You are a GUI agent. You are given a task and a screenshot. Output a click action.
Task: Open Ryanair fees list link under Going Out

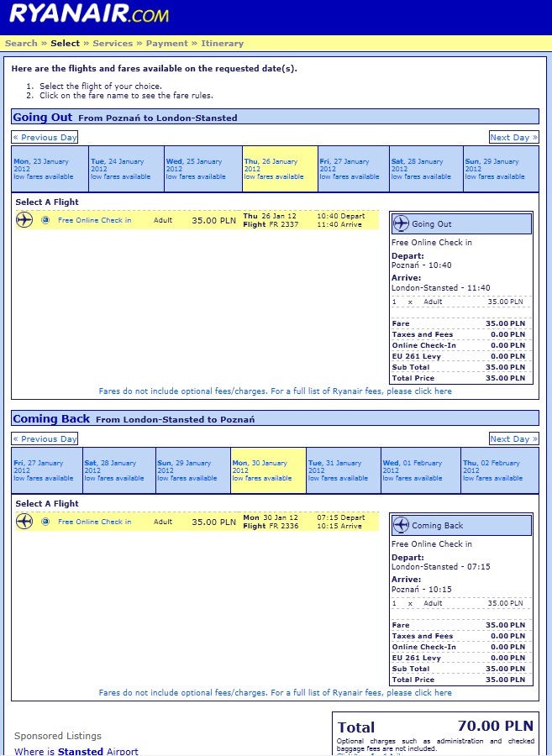pos(276,391)
